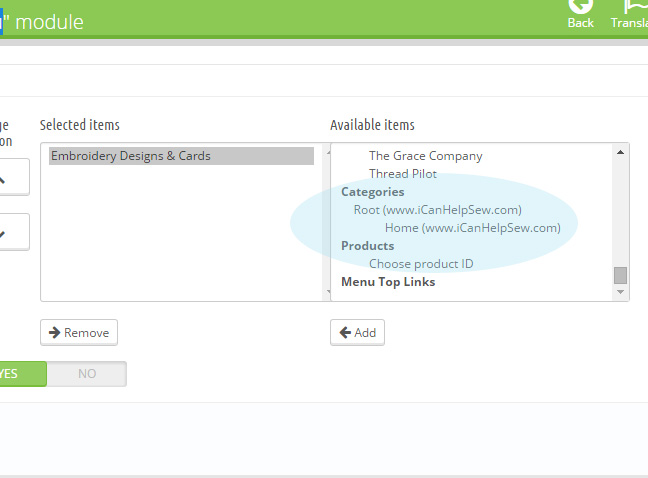Select The Grace Company in Available items
648x478 pixels.
point(425,156)
